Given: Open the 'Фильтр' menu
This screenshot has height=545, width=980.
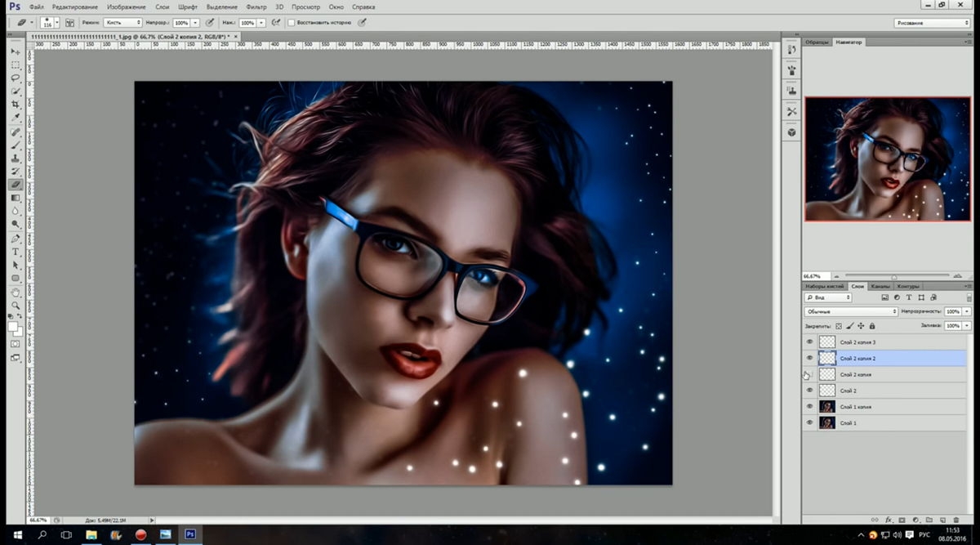Looking at the screenshot, I should coord(256,7).
